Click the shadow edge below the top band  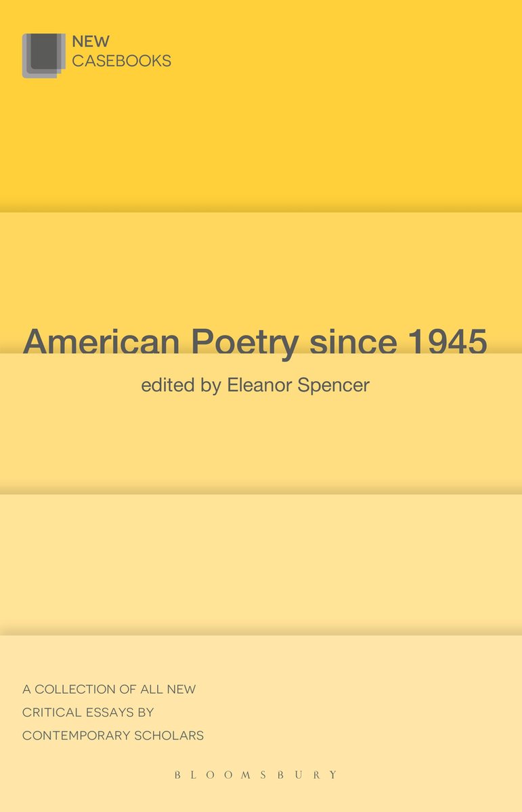261,207
